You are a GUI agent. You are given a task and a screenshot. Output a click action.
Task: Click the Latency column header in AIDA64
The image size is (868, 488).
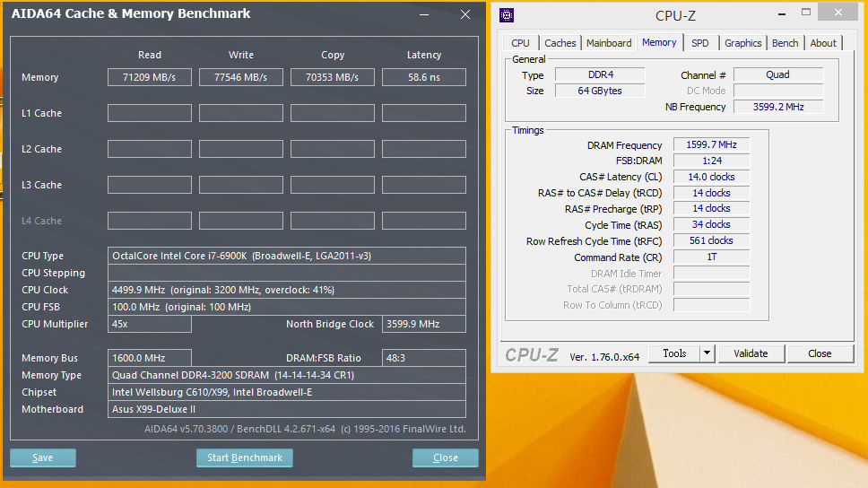pyautogui.click(x=424, y=55)
